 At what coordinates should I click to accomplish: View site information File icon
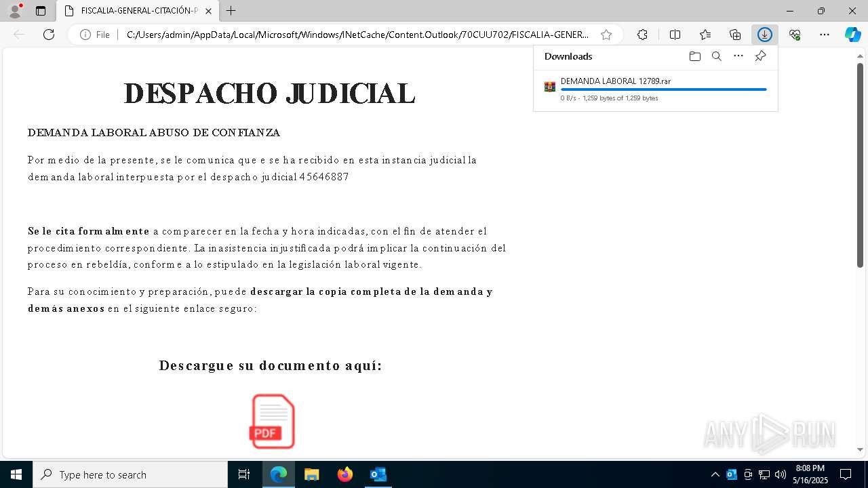pyautogui.click(x=95, y=35)
